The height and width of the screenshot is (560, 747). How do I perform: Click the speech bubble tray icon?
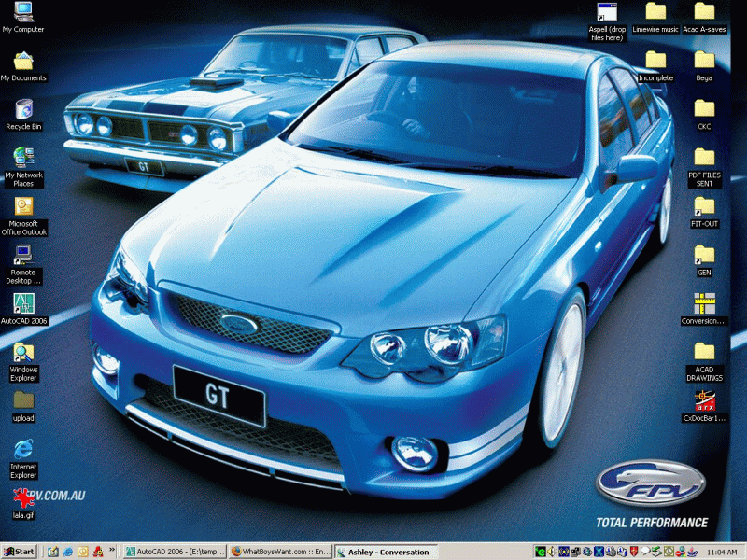tap(645, 551)
